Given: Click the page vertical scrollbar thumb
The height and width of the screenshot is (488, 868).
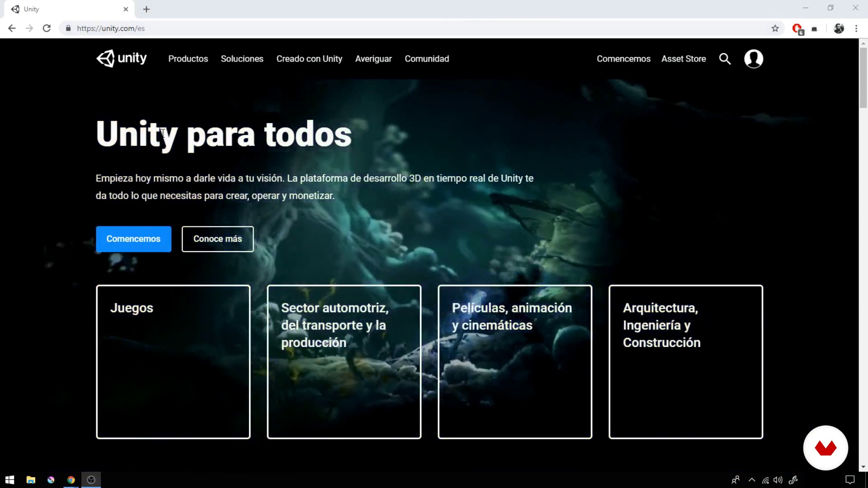Looking at the screenshot, I should [x=863, y=77].
